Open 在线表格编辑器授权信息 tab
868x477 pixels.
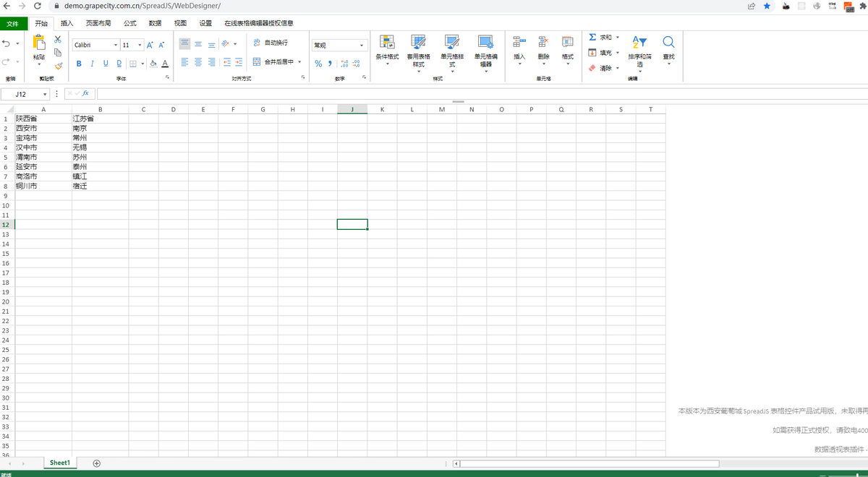point(258,23)
